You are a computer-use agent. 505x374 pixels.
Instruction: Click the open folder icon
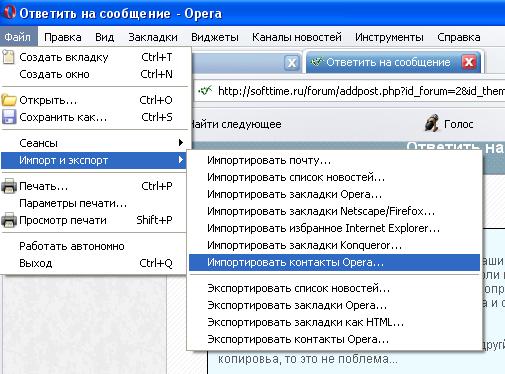9,100
